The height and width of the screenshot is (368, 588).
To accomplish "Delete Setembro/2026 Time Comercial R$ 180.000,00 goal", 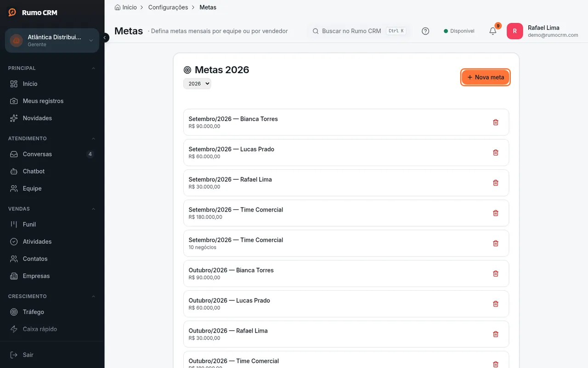I will [x=496, y=213].
